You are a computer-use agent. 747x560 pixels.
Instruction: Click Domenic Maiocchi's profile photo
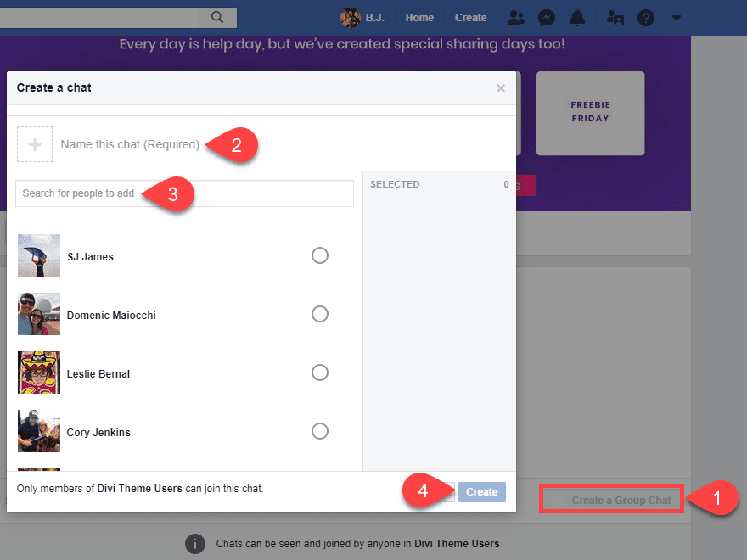[x=38, y=314]
